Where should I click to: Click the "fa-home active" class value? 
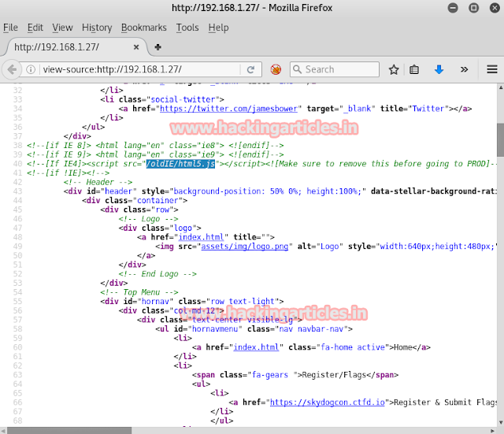click(x=353, y=347)
